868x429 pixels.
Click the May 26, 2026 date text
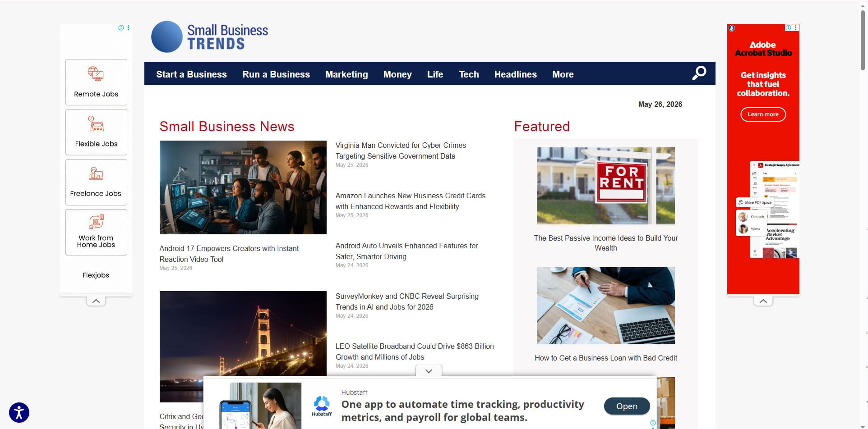(660, 104)
